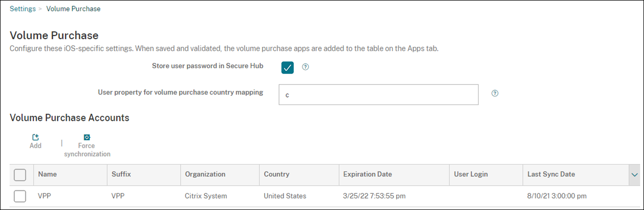Sort by the Organization column header
The image size is (644, 210).
pos(205,174)
